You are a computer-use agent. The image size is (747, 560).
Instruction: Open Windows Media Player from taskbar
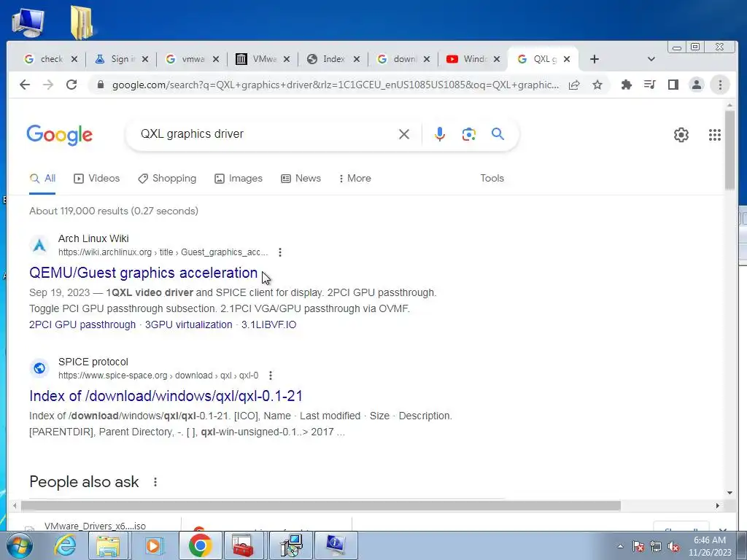point(153,545)
